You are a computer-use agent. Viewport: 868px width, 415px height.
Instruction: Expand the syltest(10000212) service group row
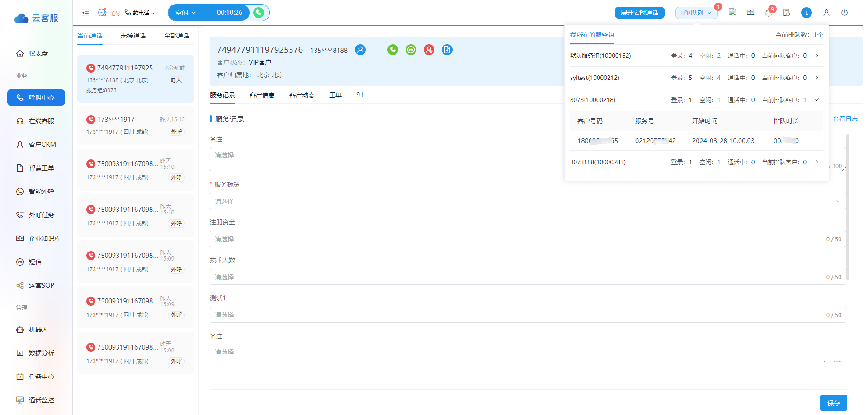point(816,78)
